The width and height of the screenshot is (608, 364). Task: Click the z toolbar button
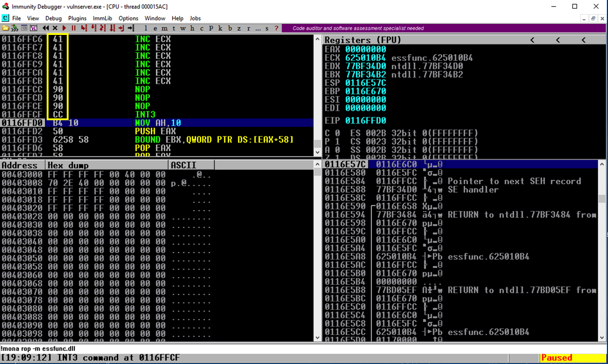click(239, 28)
